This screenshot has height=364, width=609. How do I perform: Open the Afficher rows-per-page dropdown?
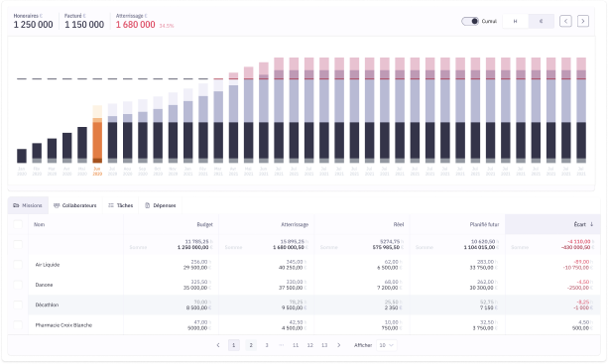click(386, 345)
